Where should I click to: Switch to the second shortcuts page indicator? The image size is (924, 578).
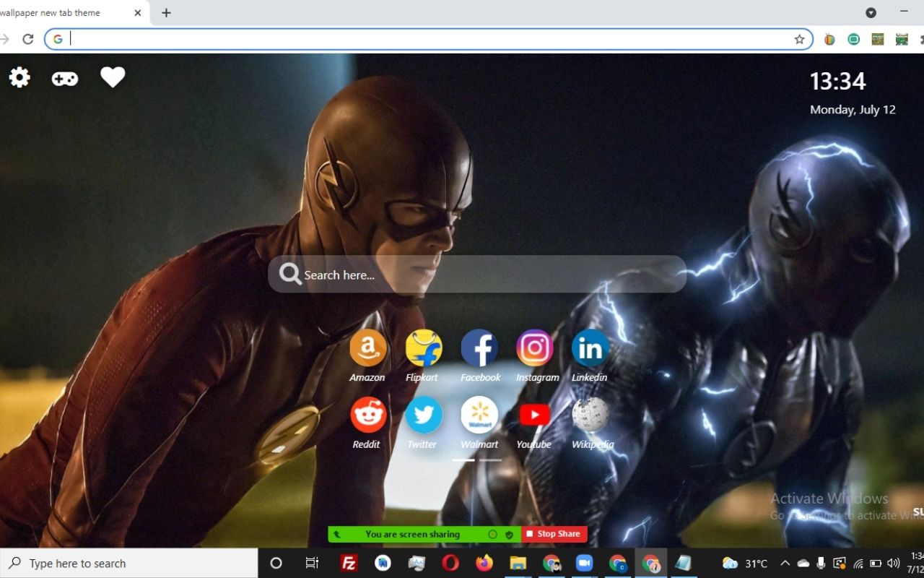[x=490, y=460]
